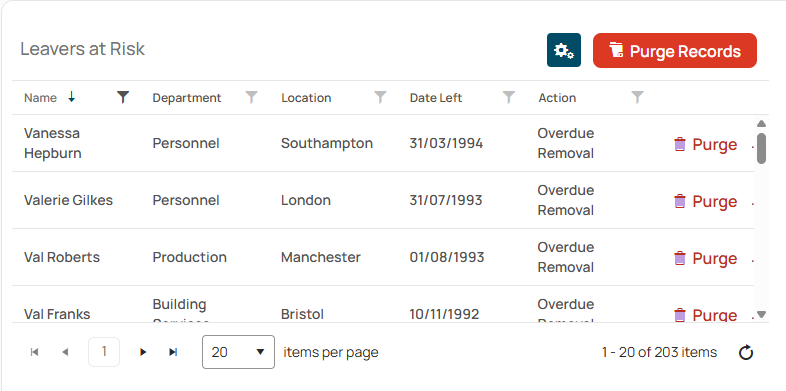Screen dimensions: 786x391
Task: Go to the first page
Action: (x=35, y=352)
